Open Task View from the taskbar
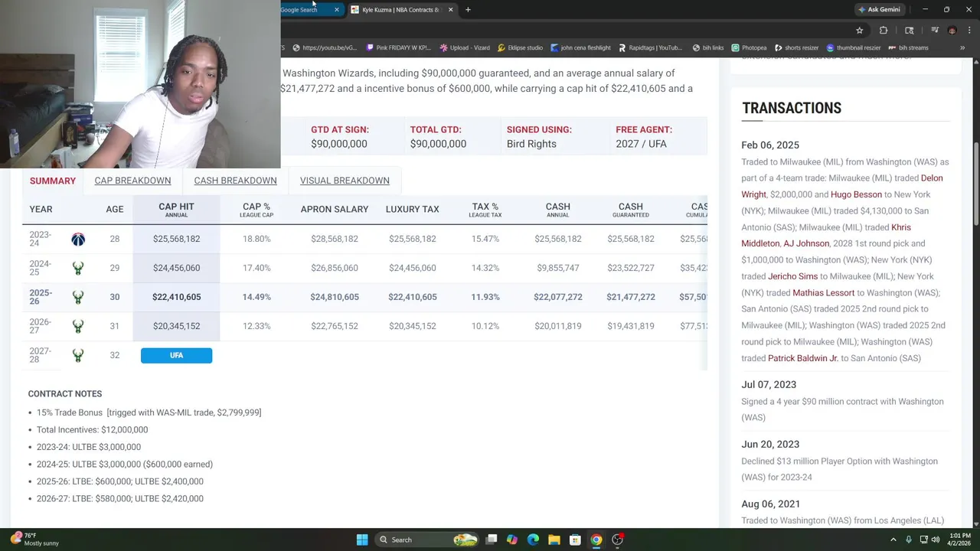The height and width of the screenshot is (551, 980). tap(492, 540)
